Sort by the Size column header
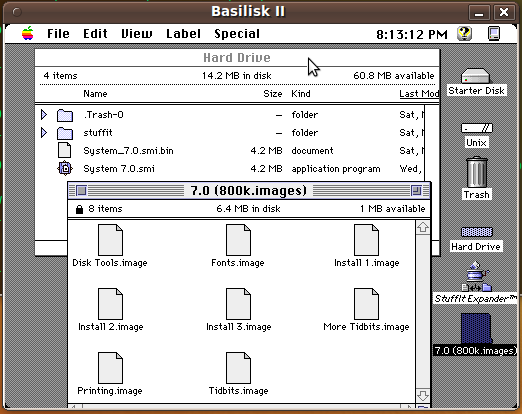The height and width of the screenshot is (414, 522). [x=273, y=94]
